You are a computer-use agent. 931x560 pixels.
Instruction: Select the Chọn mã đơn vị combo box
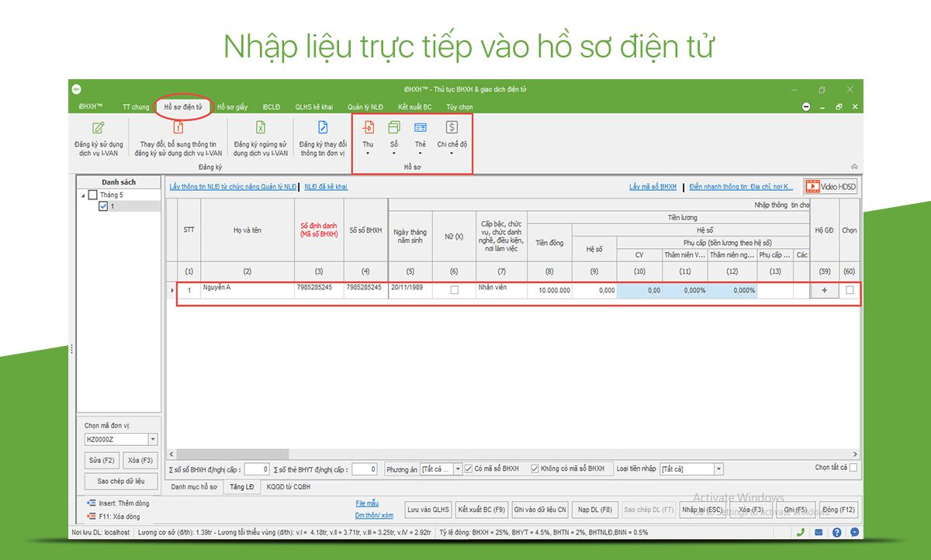[x=119, y=438]
